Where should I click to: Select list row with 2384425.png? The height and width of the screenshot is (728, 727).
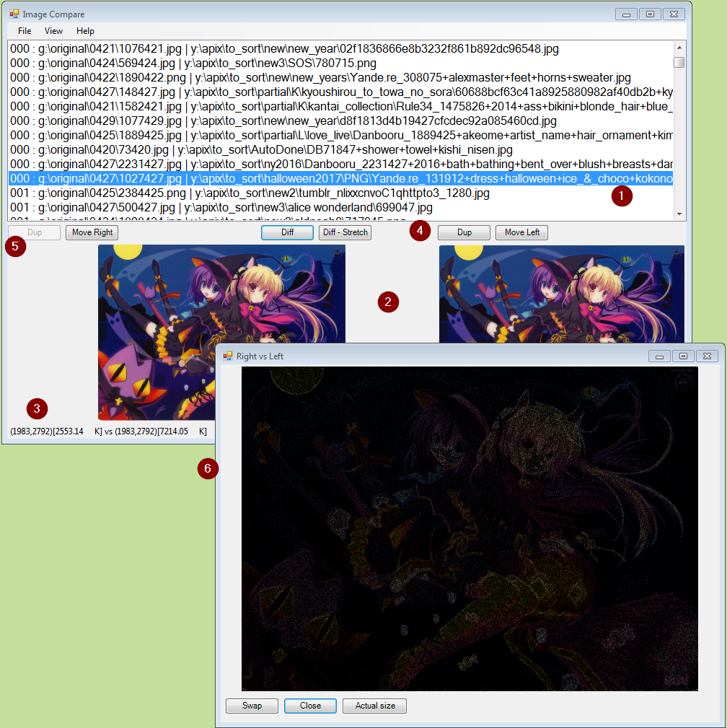coord(340,193)
